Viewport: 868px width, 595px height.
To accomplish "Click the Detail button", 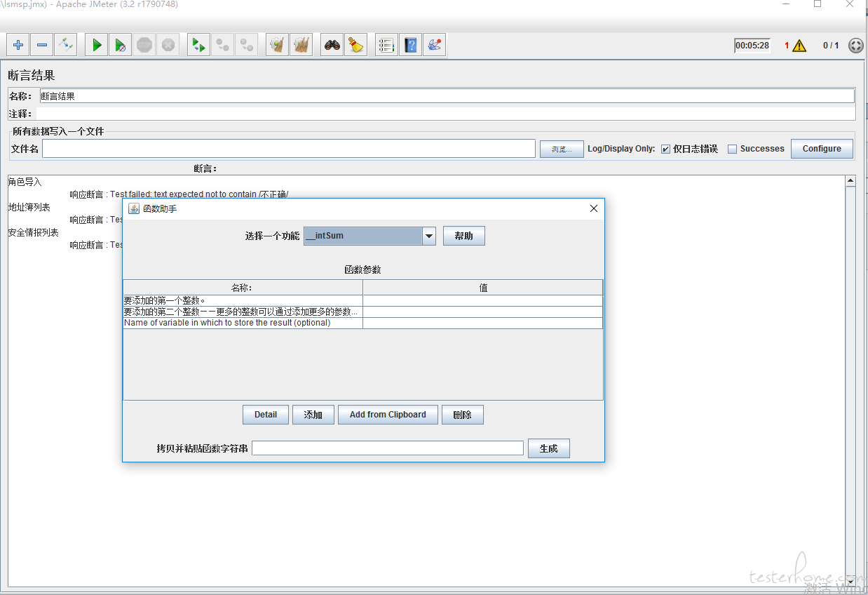I will click(266, 415).
